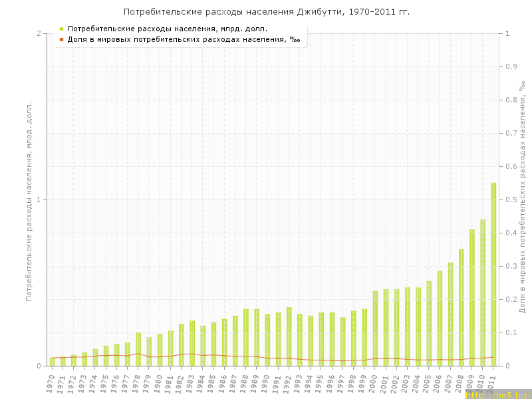Click the left y-axis title 'Потребительские расходы населения'
This screenshot has width=532, height=399.
point(29,199)
